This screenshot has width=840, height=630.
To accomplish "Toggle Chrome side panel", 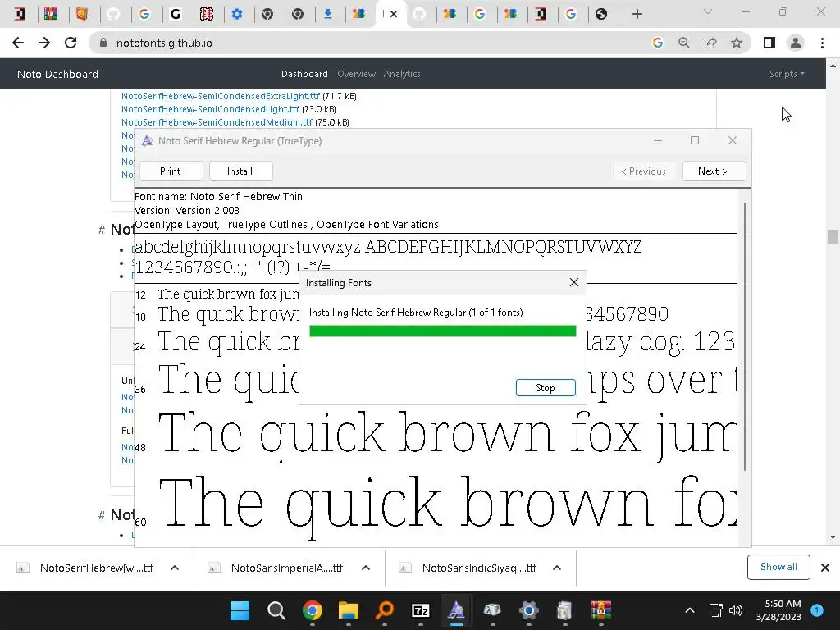I will click(769, 43).
